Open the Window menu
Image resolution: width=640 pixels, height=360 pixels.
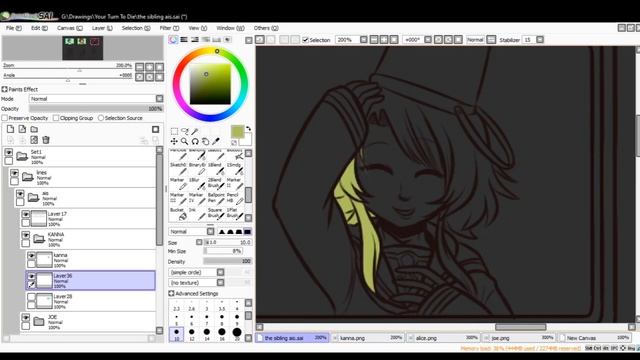[x=230, y=28]
